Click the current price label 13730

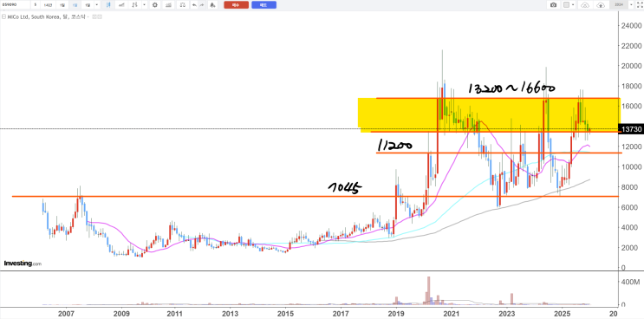tap(632, 129)
